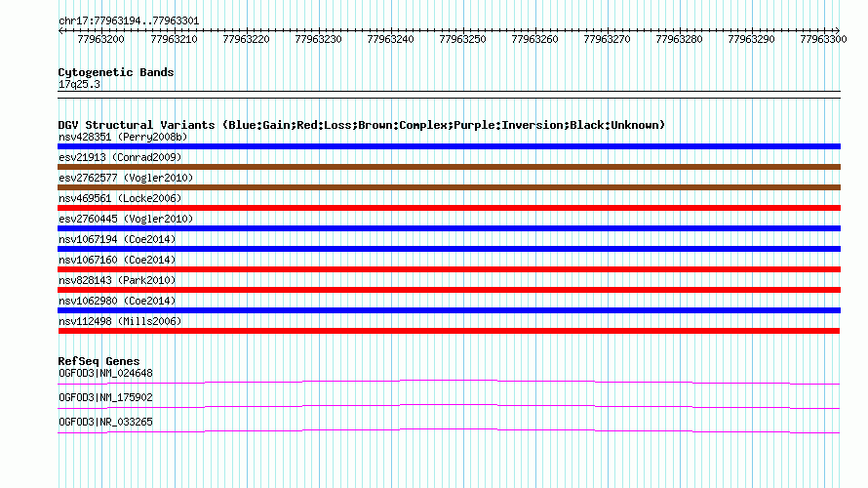Click the blue gain bar for nsv1067194
The height and width of the screenshot is (488, 868).
[x=449, y=249]
